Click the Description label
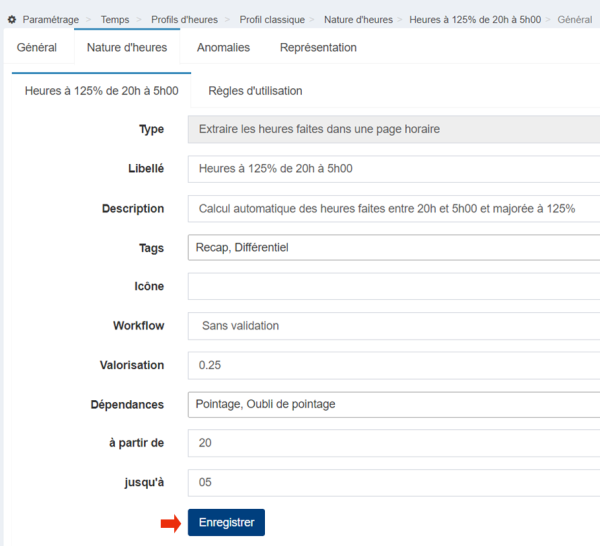Image resolution: width=600 pixels, height=546 pixels. [133, 209]
